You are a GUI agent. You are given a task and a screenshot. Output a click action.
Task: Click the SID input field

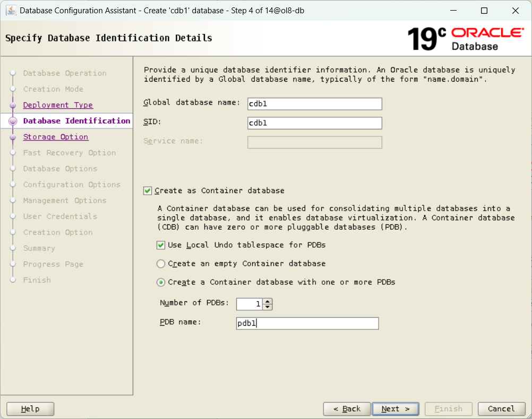pos(314,123)
